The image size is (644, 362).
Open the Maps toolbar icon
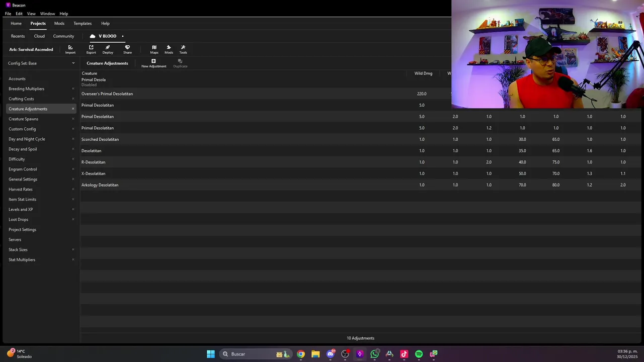coord(154,49)
